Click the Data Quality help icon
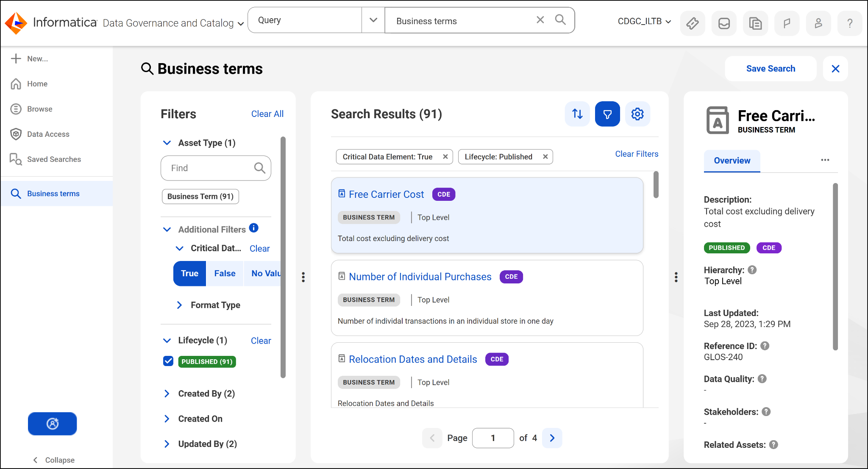 point(762,379)
